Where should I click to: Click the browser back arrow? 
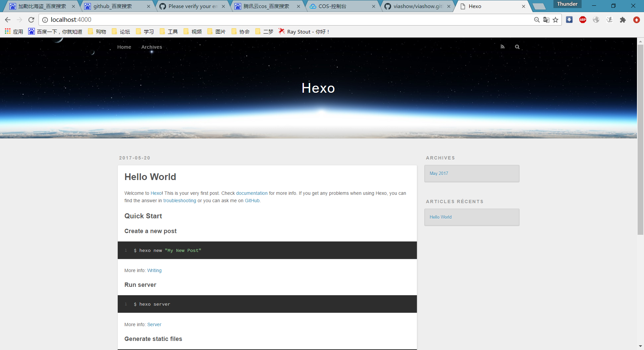[x=8, y=20]
